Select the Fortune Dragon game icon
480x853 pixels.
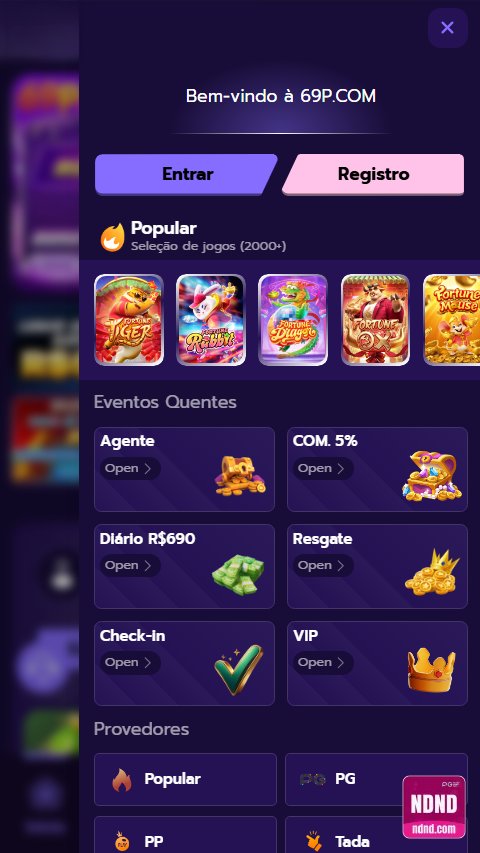pos(293,320)
